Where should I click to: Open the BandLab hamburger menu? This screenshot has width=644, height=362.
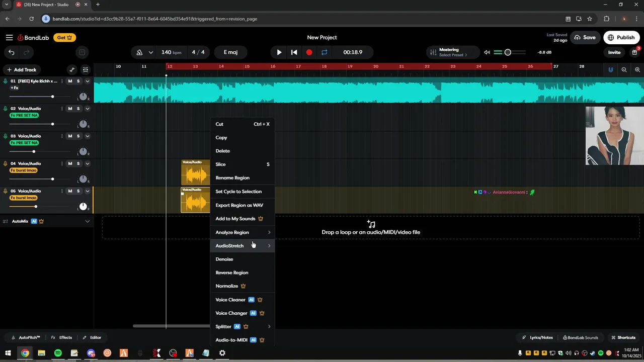pos(9,38)
